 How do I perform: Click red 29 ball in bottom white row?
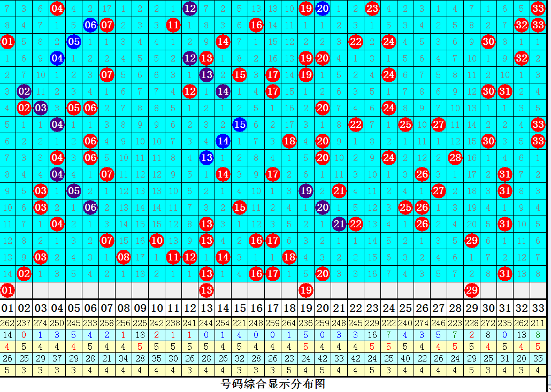click(472, 290)
